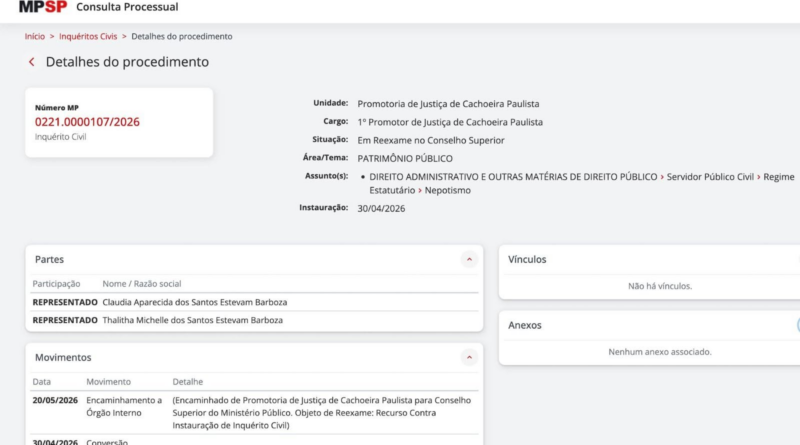Select the Instauração date 30/04/2026

point(381,209)
